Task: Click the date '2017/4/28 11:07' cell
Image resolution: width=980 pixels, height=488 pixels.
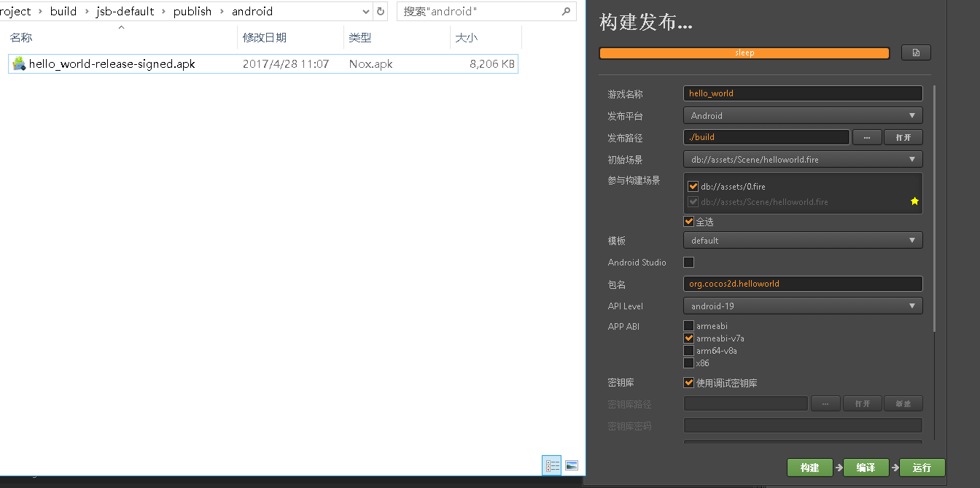Action: coord(286,63)
